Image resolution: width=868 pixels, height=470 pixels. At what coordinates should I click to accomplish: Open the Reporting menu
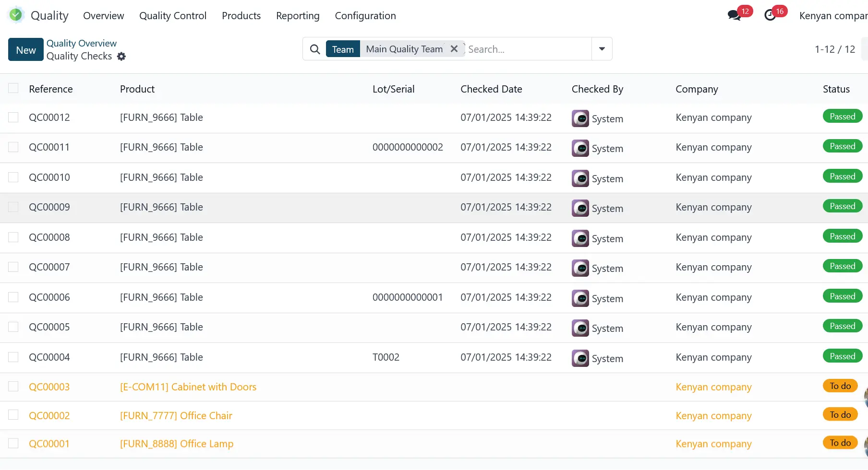click(x=298, y=16)
